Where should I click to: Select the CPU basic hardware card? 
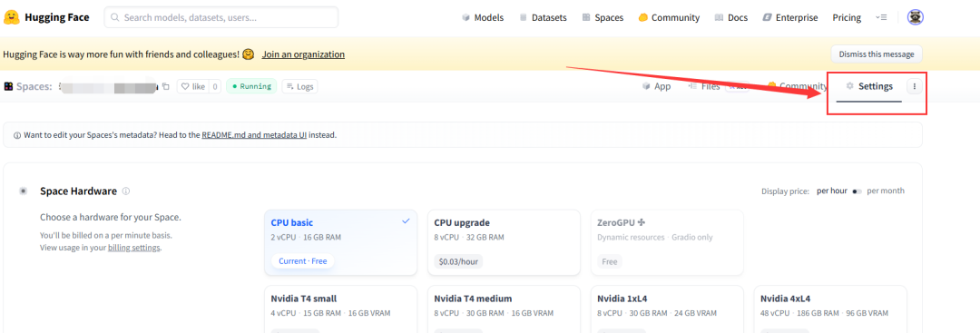340,242
